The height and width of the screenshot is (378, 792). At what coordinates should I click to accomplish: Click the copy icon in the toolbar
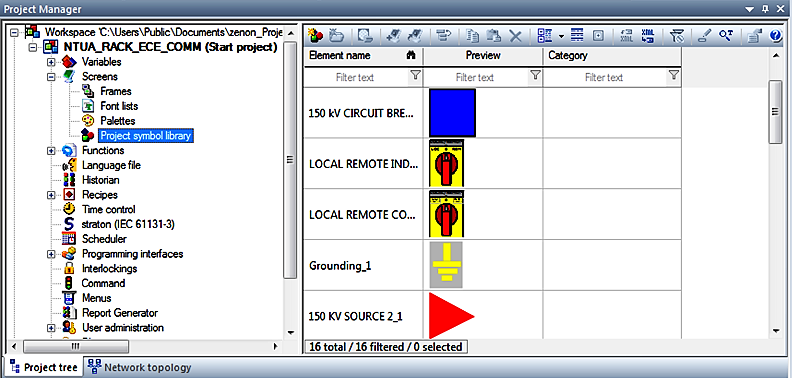[473, 35]
